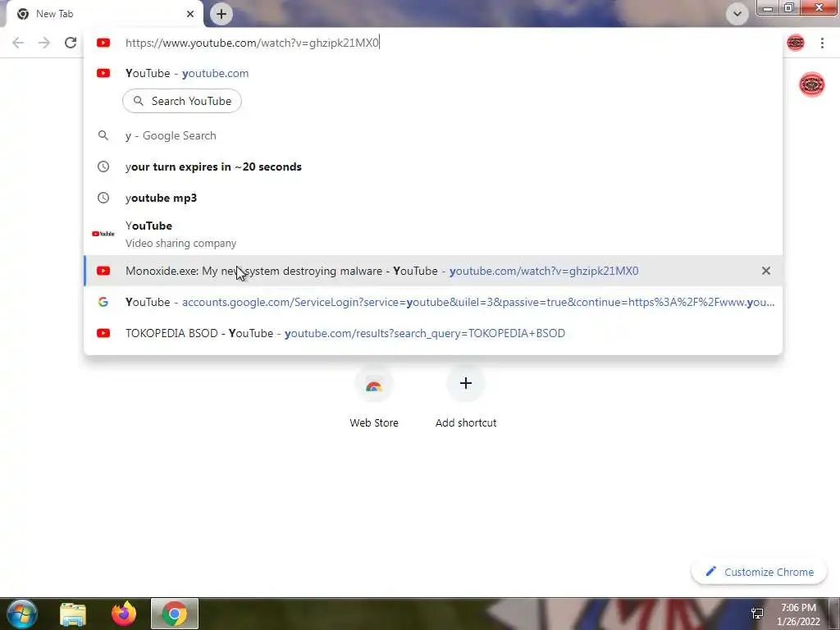
Task: Remove the Monoxide.exe suggestion with X
Action: click(766, 271)
